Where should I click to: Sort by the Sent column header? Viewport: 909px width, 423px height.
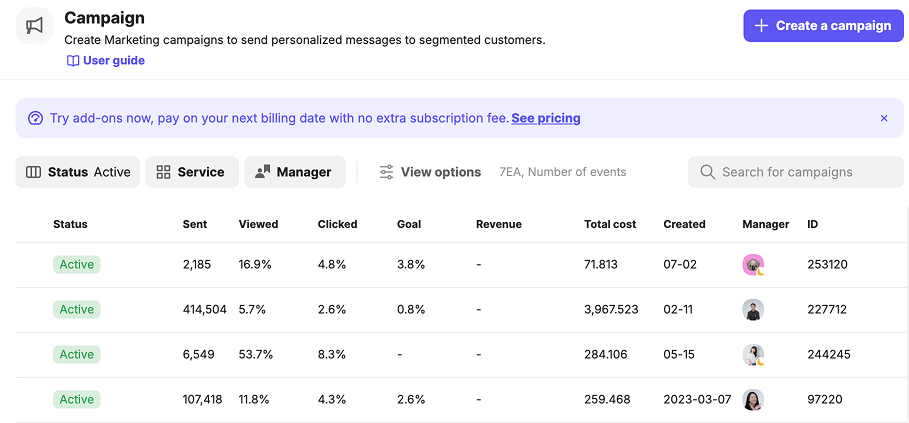coord(195,224)
